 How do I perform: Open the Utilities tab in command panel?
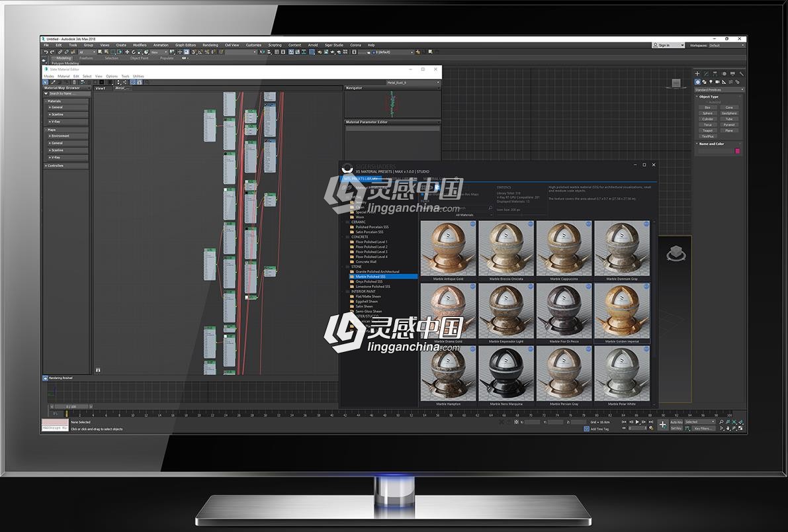tap(742, 73)
